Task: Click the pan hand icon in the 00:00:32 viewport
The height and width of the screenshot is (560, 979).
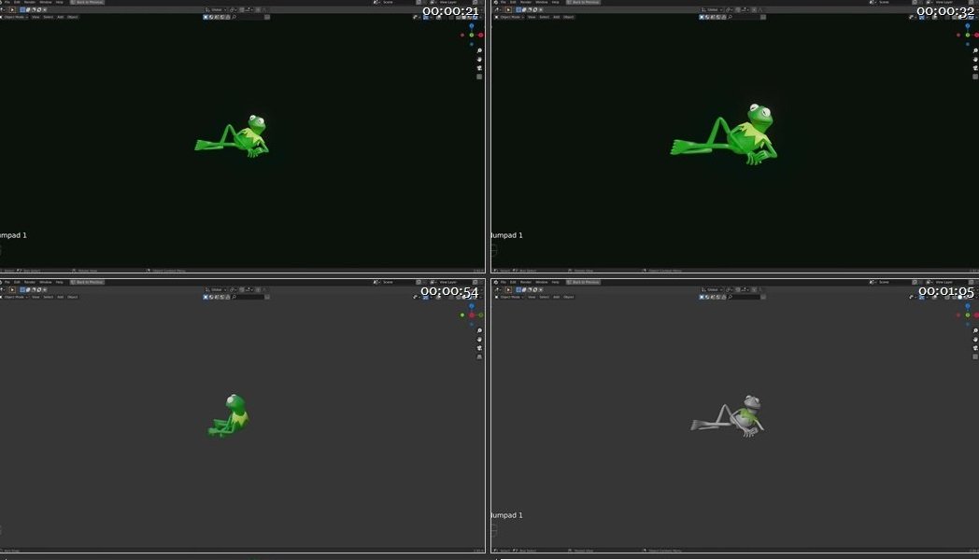Action: pyautogui.click(x=975, y=59)
